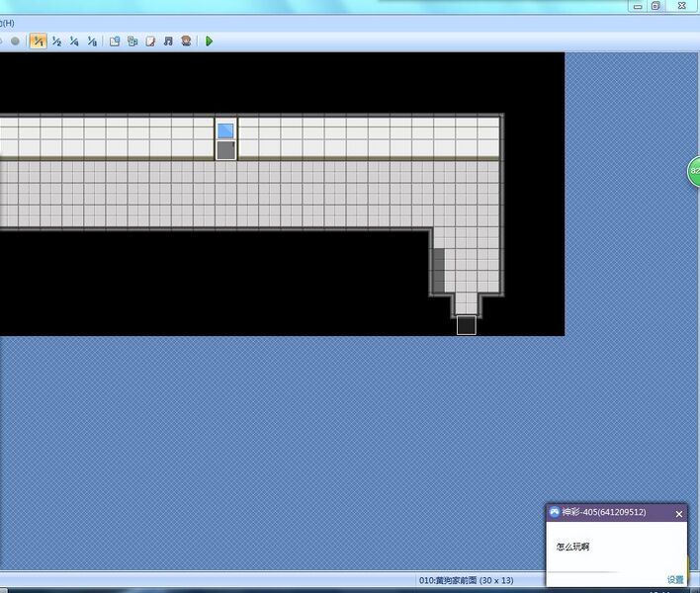Set map zoom to 1/1 scale
This screenshot has height=593, width=700.
(38, 42)
